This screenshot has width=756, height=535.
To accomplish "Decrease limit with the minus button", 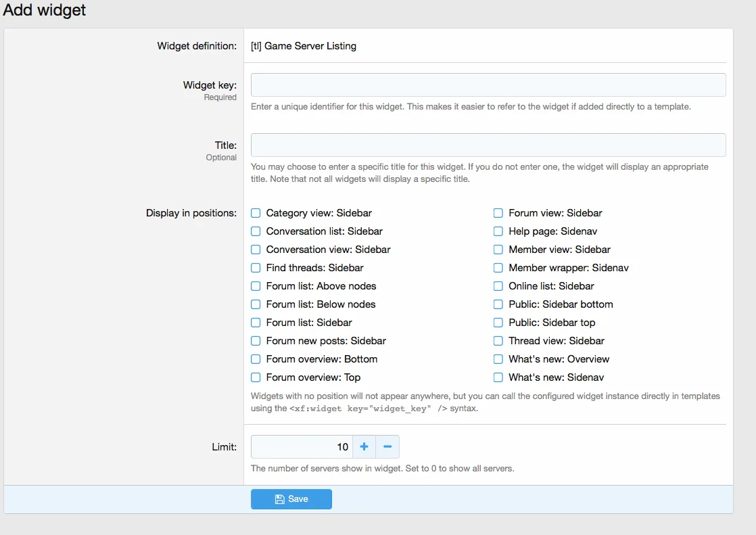I will [x=387, y=446].
